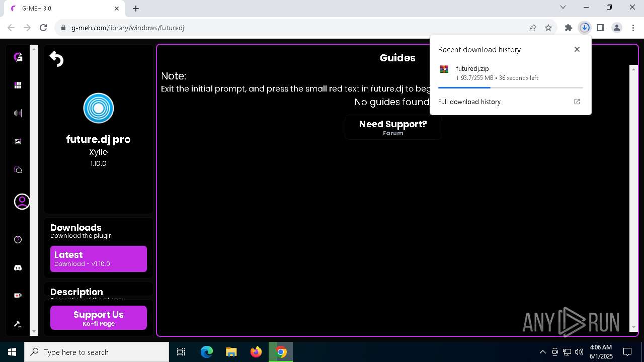Image resolution: width=644 pixels, height=362 pixels.
Task: Open the image gallery sidebar icon
Action: pyautogui.click(x=18, y=142)
